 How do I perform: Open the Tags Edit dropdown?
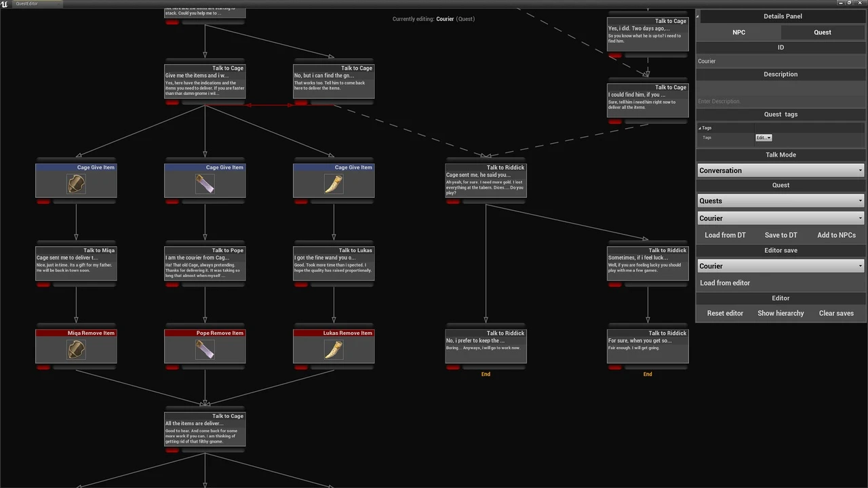[764, 138]
